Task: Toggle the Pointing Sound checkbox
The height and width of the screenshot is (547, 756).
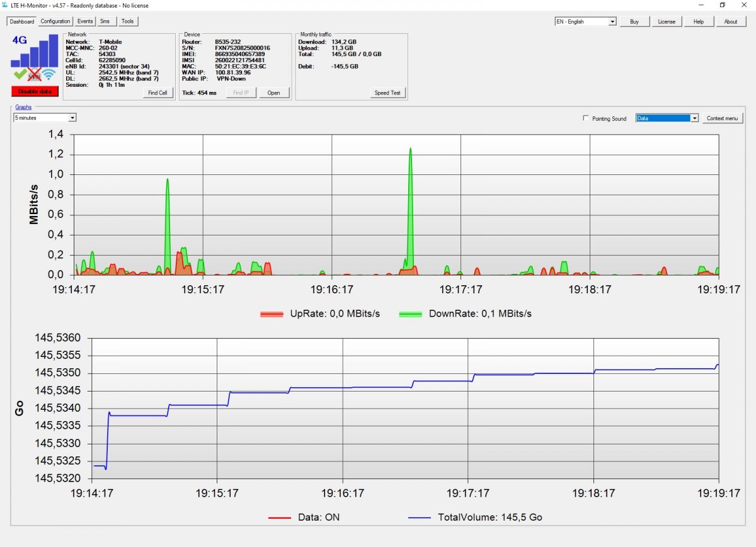Action: click(587, 118)
